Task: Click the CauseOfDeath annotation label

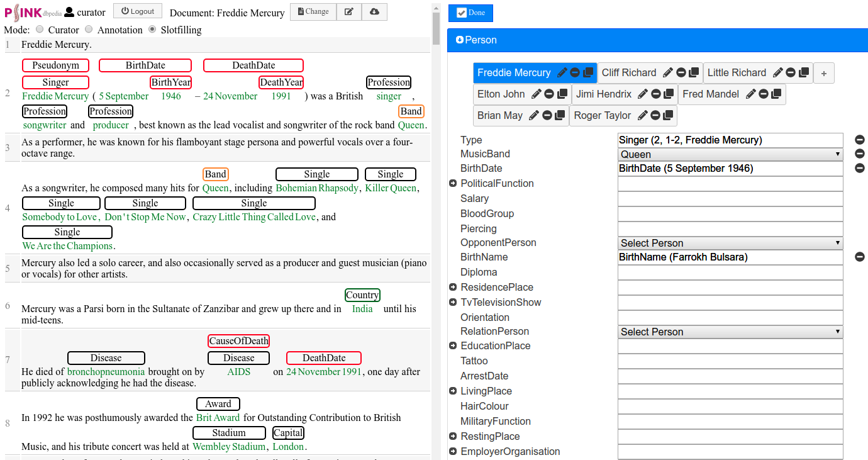Action: point(239,341)
